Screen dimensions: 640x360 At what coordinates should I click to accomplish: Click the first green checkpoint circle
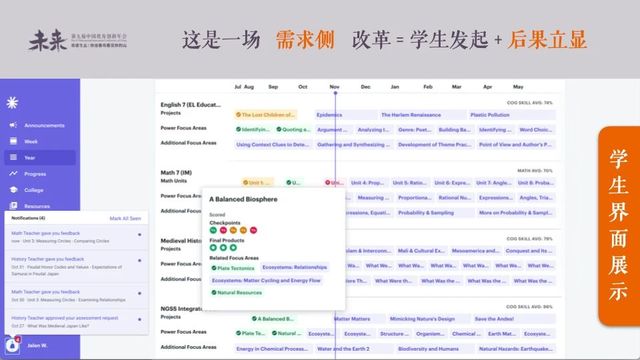click(213, 230)
